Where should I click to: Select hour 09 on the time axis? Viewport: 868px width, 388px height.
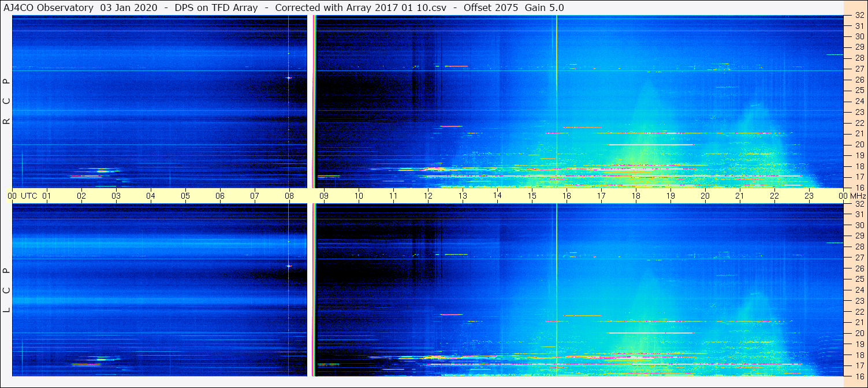(x=324, y=196)
